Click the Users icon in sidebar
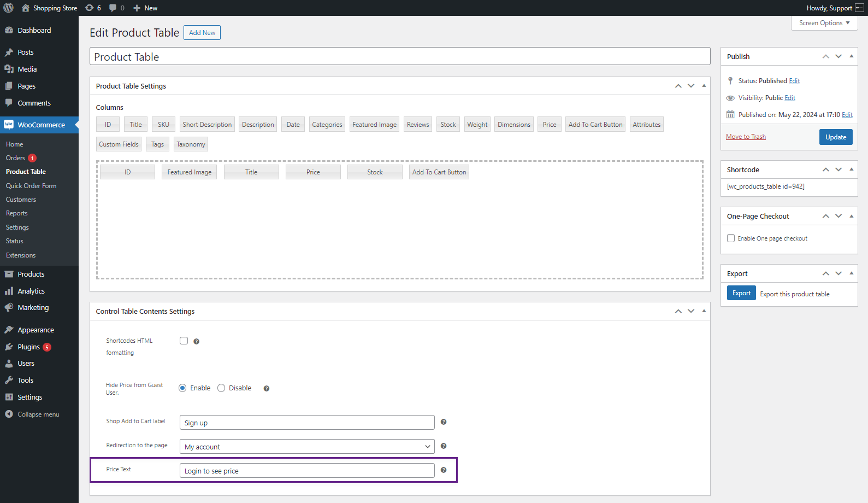This screenshot has height=503, width=868. (x=9, y=363)
